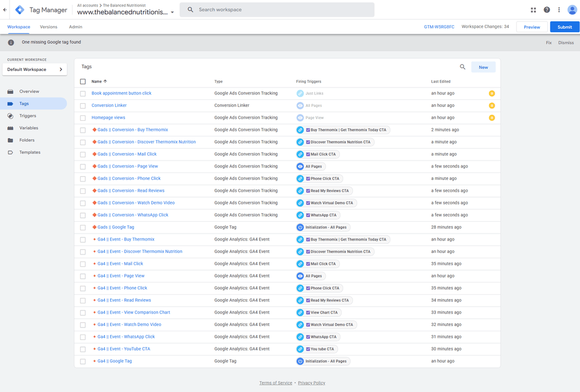Screen dimensions: 580x392
Task: Click the paused icon on the Homepage views row
Action: [x=492, y=118]
